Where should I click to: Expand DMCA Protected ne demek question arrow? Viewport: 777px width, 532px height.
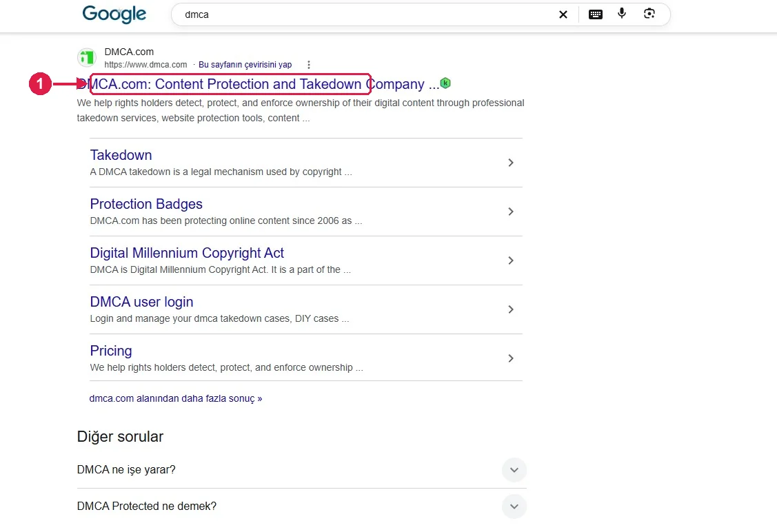tap(514, 507)
